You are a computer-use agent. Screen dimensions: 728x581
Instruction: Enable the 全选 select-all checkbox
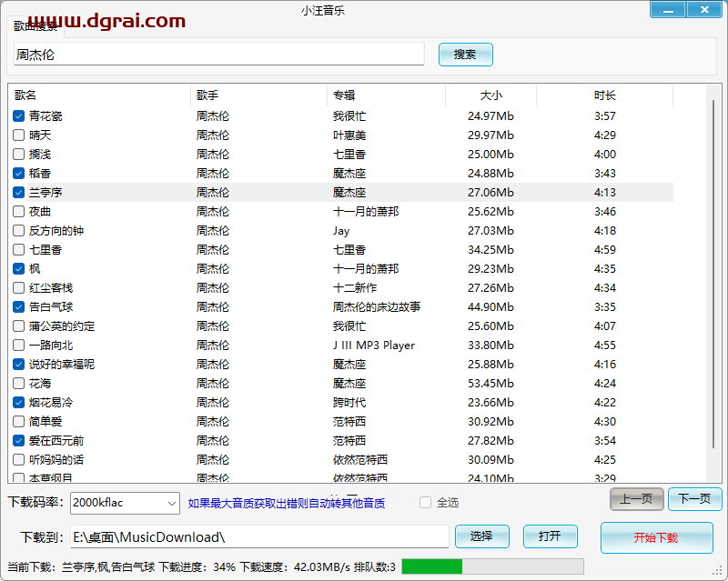(x=425, y=503)
